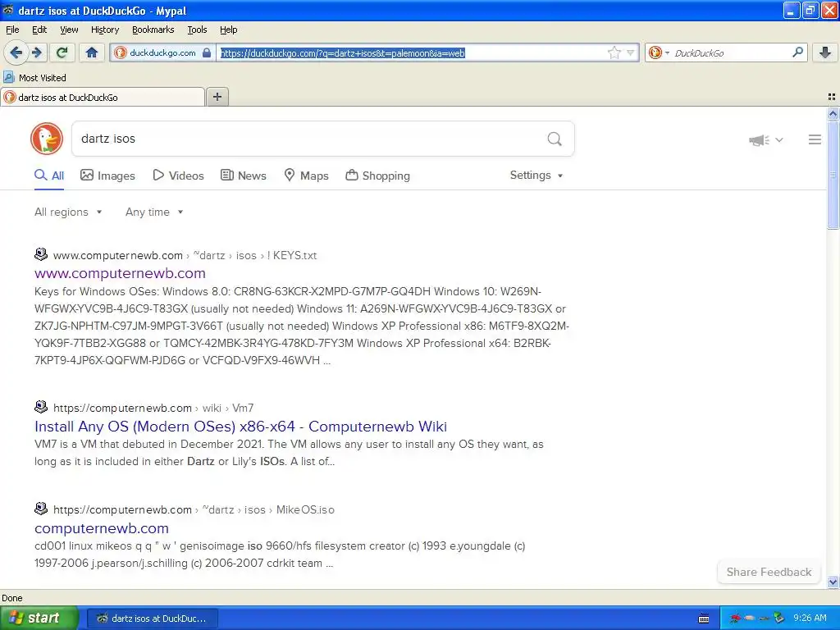Open the File menu
Screen dimensions: 840x630
click(12, 30)
